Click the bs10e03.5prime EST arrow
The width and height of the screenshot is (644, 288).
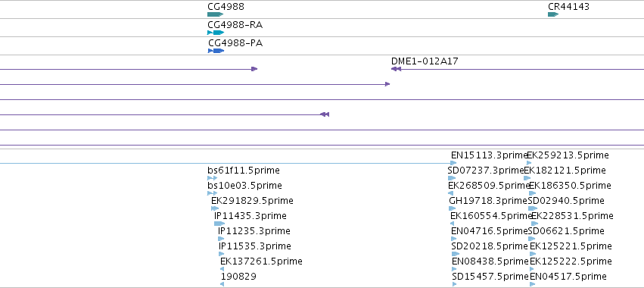click(x=213, y=193)
